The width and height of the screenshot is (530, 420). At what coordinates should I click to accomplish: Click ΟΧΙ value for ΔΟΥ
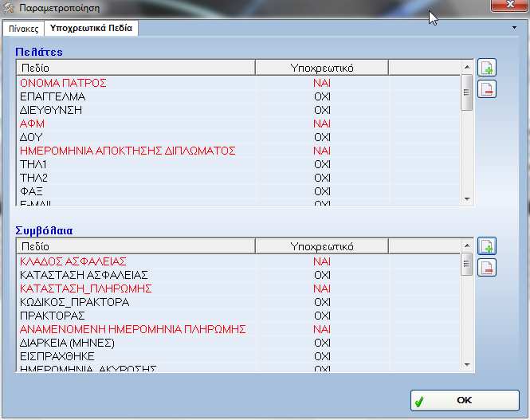(x=322, y=137)
